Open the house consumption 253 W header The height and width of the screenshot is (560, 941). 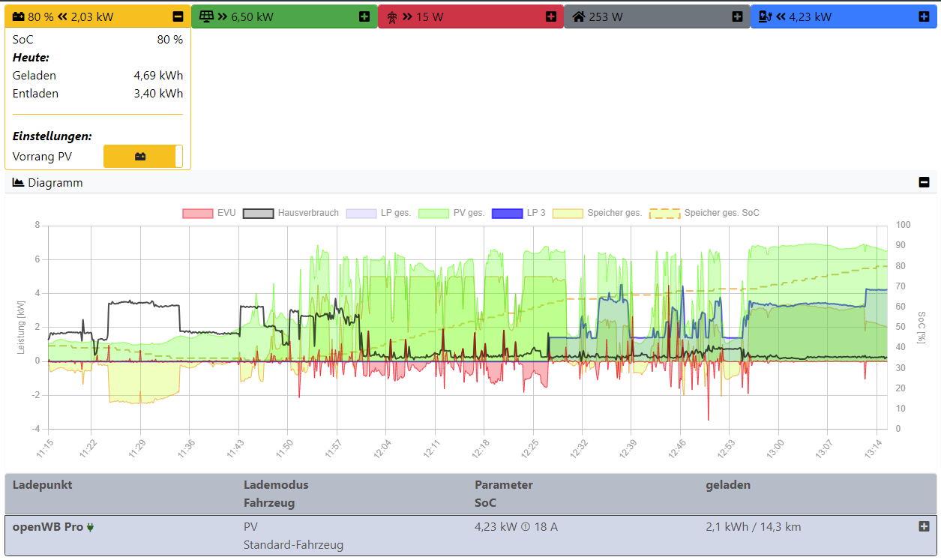657,16
